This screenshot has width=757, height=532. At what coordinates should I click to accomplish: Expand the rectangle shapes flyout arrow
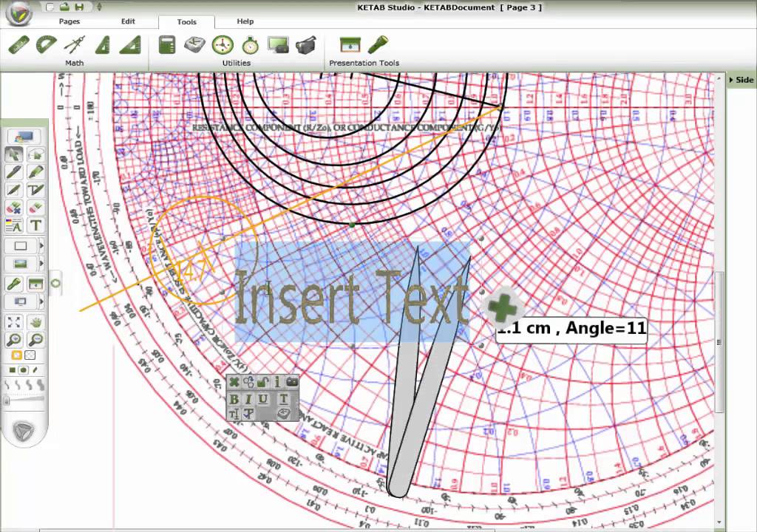(x=41, y=246)
